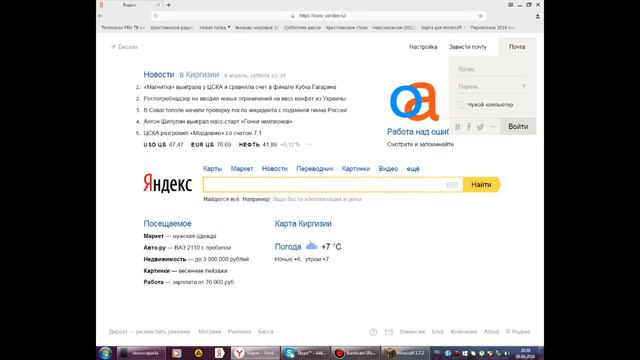The image size is (640, 360).
Task: Open the About footer link
Action: [x=491, y=332]
